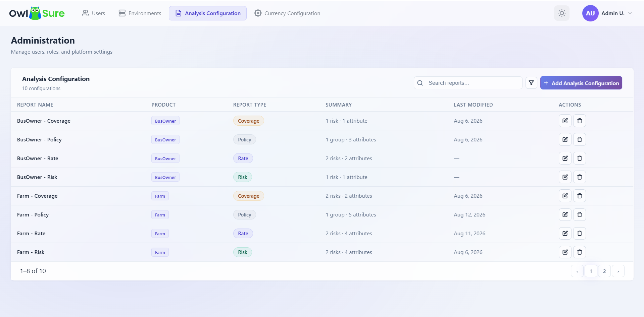Viewport: 644px width, 317px height.
Task: Edit the Farm - Rate configuration
Action: pos(565,233)
